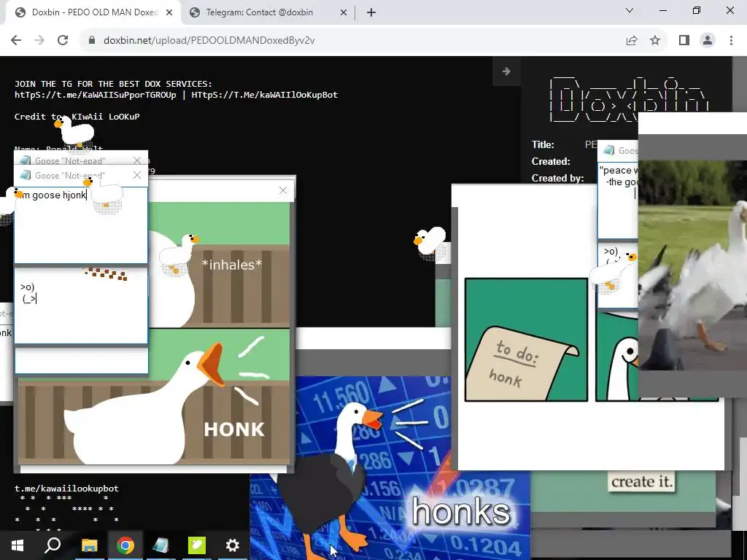Bookmark the page with the star icon
The width and height of the screenshot is (747, 560).
coord(655,41)
